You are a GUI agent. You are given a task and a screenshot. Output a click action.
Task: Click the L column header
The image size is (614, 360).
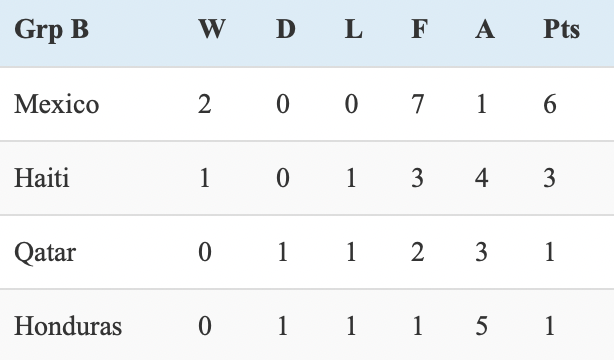pyautogui.click(x=354, y=29)
